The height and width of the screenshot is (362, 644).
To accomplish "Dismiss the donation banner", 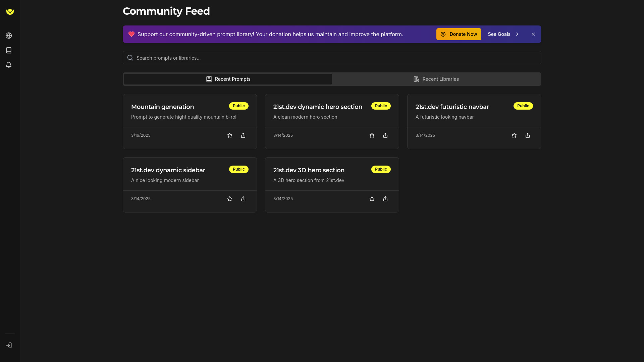I will (533, 34).
